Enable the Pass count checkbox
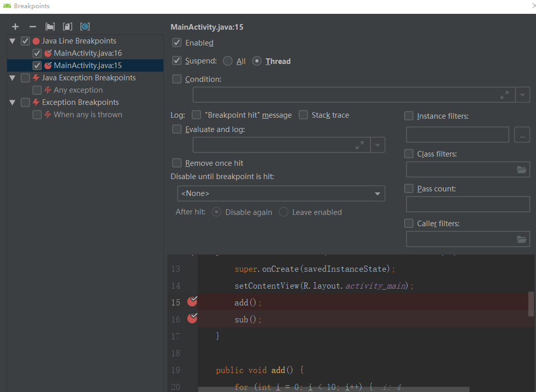This screenshot has height=392, width=536. point(409,189)
